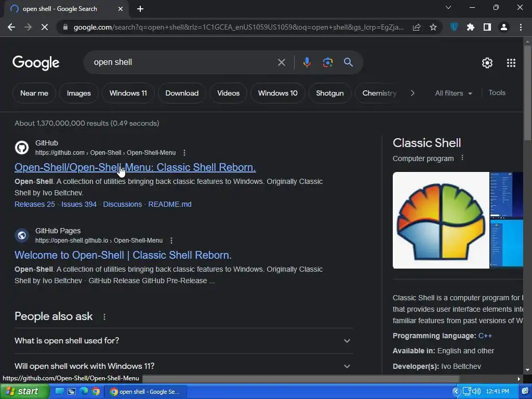The image size is (532, 399).
Task: Open the Google apps grid
Action: [511, 63]
